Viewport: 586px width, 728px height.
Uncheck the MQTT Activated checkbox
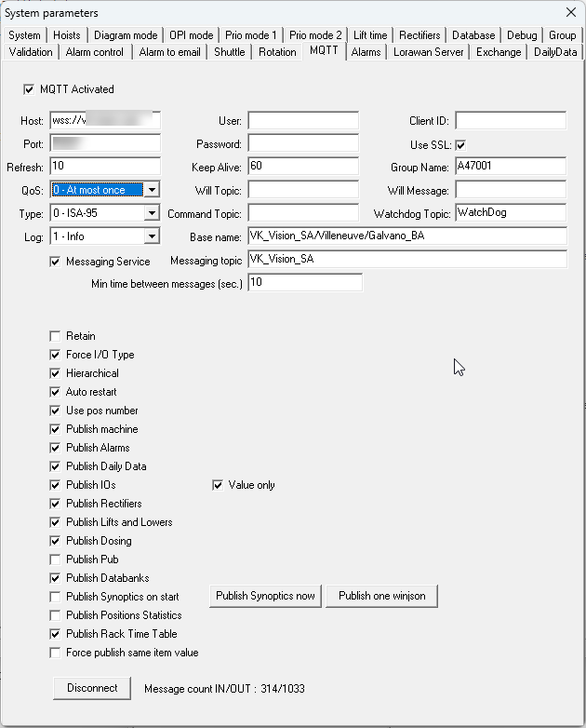coord(28,89)
